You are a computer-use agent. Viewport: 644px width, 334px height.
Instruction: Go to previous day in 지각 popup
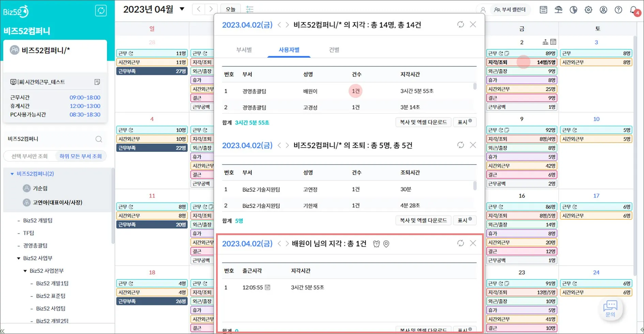click(279, 25)
